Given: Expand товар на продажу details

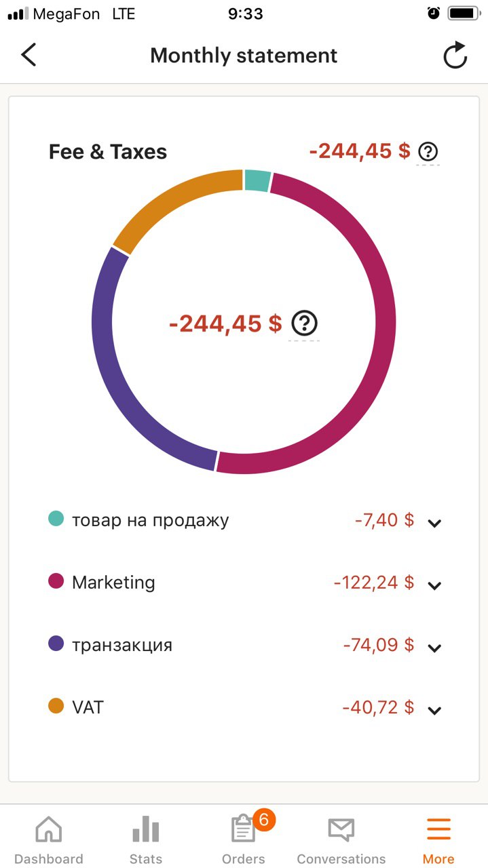Looking at the screenshot, I should point(435,523).
